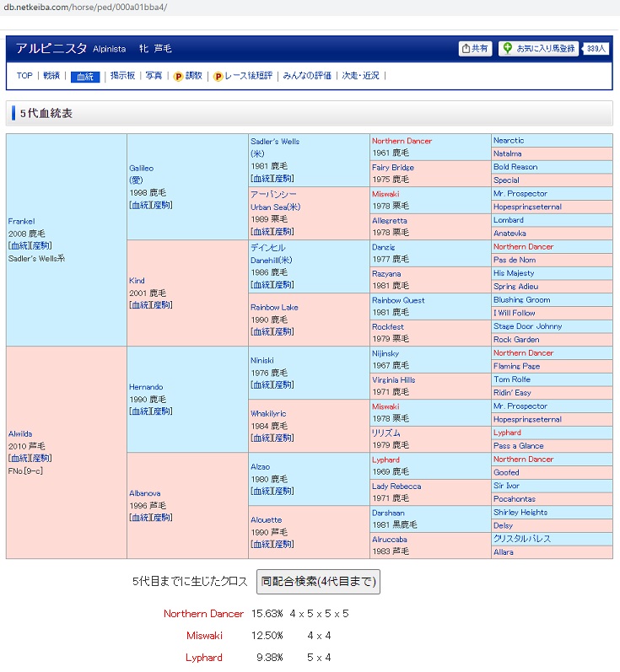
Task: Open the レース後短評 post-race comments tab
Action: click(248, 75)
